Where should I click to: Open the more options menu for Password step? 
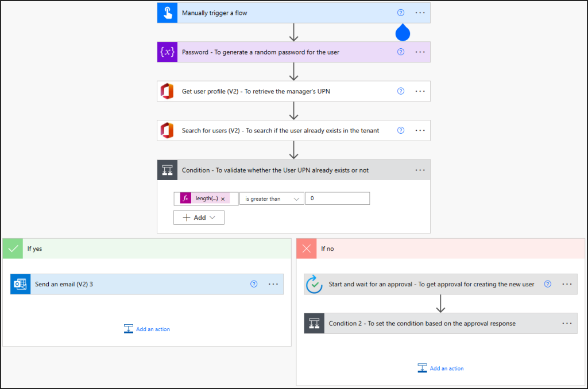[x=420, y=52]
